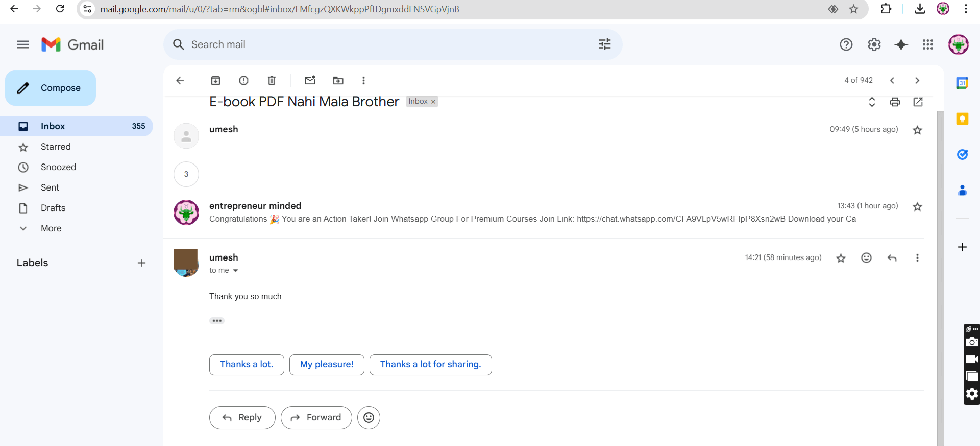
Task: Open the Move to folder icon
Action: pos(338,80)
